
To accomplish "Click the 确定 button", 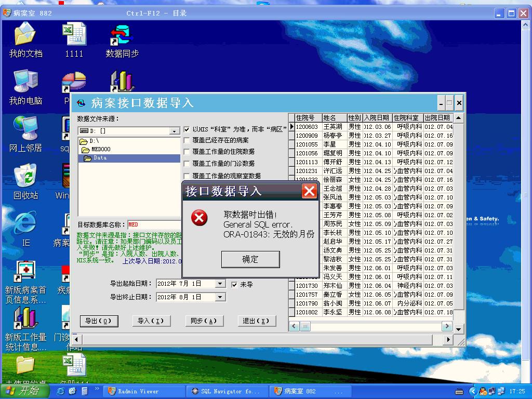I will [250, 260].
